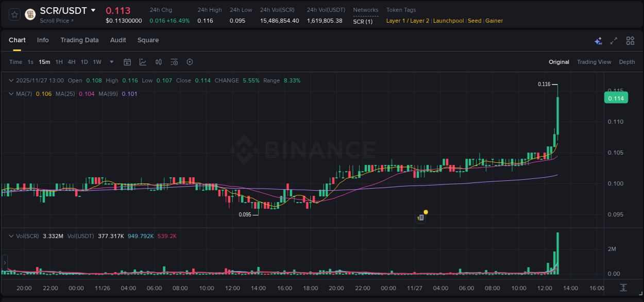Select the line chart style icon
The image size is (644, 302).
point(143,62)
